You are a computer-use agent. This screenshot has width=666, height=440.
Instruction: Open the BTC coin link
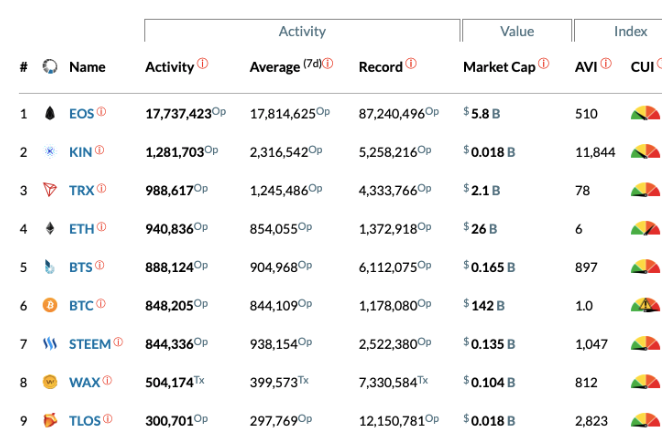(81, 306)
